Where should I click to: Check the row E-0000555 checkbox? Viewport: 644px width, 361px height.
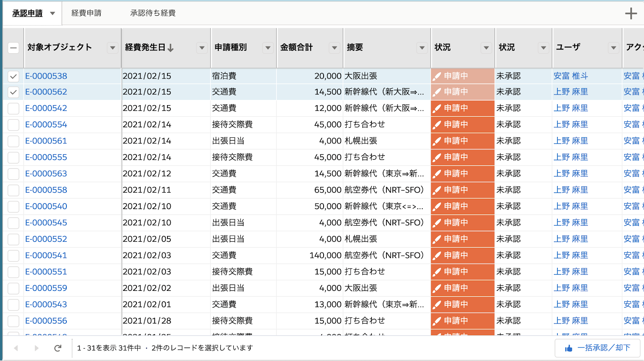[13, 158]
